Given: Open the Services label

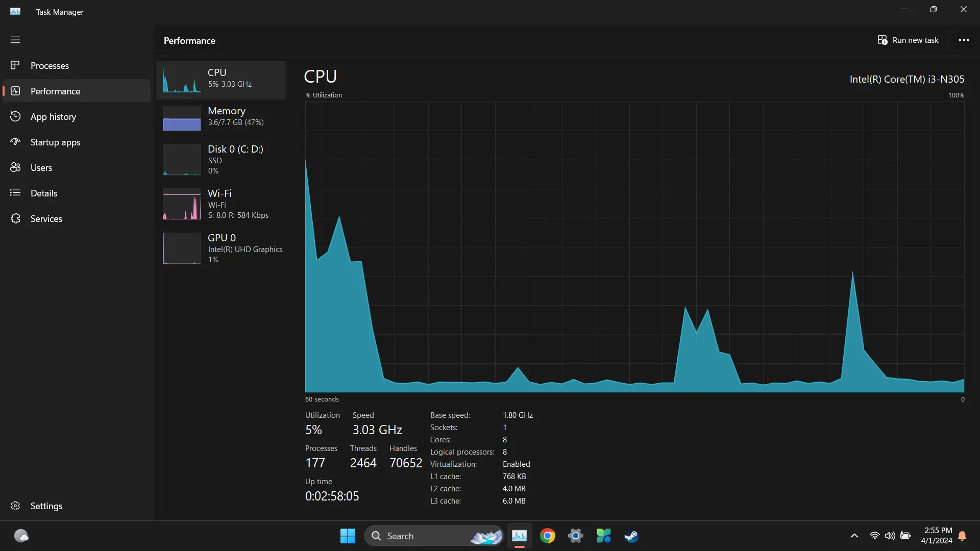Looking at the screenshot, I should pyautogui.click(x=46, y=219).
